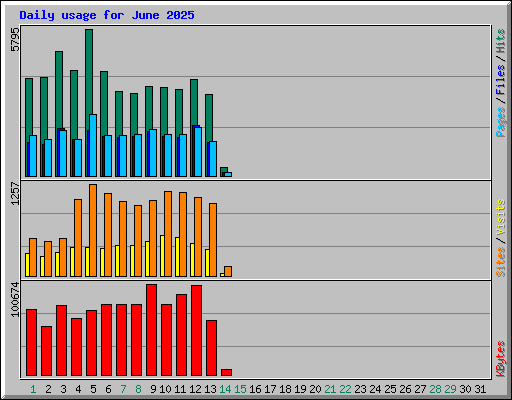512x400 pixels.
Task: Click the cyan Pages bar for day 1
Action: click(33, 156)
